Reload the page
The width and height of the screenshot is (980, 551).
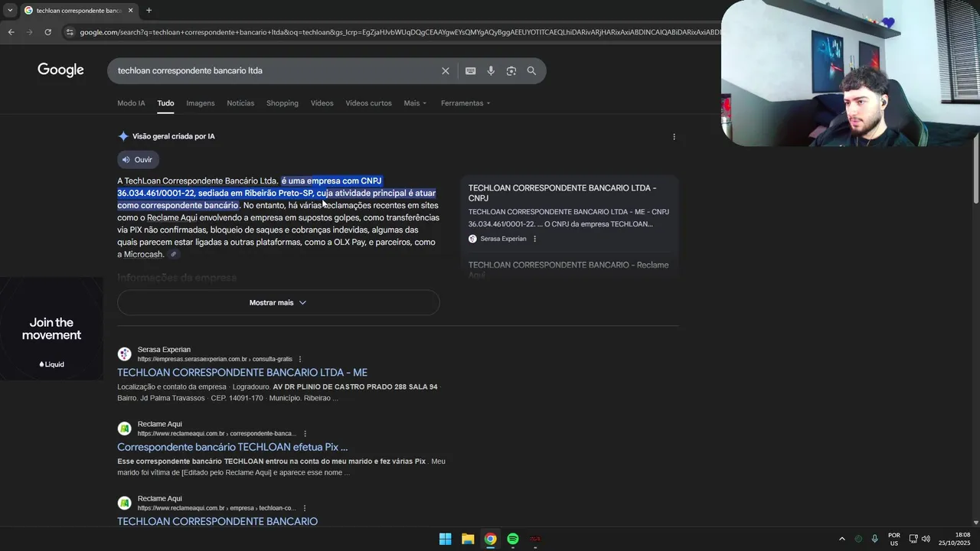click(x=47, y=32)
